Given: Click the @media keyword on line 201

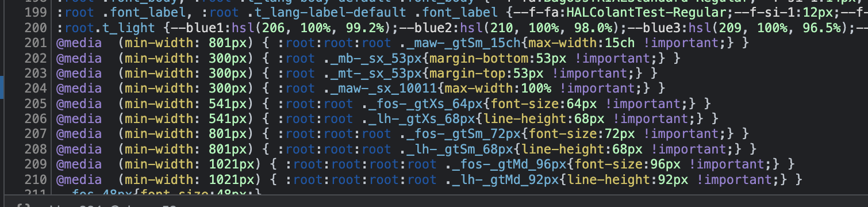Looking at the screenshot, I should click(79, 43).
